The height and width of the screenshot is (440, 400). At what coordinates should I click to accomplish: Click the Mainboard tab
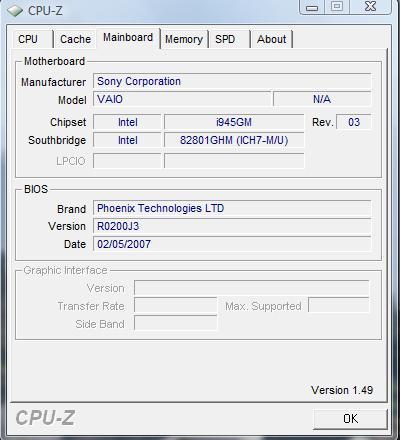click(128, 38)
